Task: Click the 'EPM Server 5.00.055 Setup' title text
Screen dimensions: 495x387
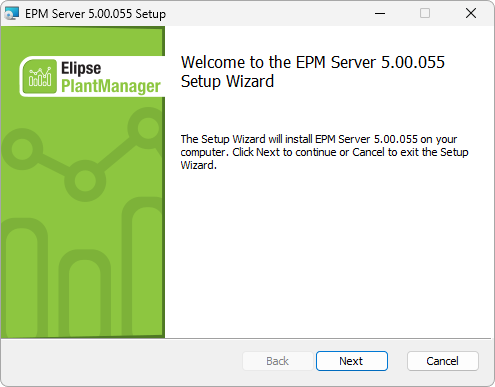Action: 95,14
